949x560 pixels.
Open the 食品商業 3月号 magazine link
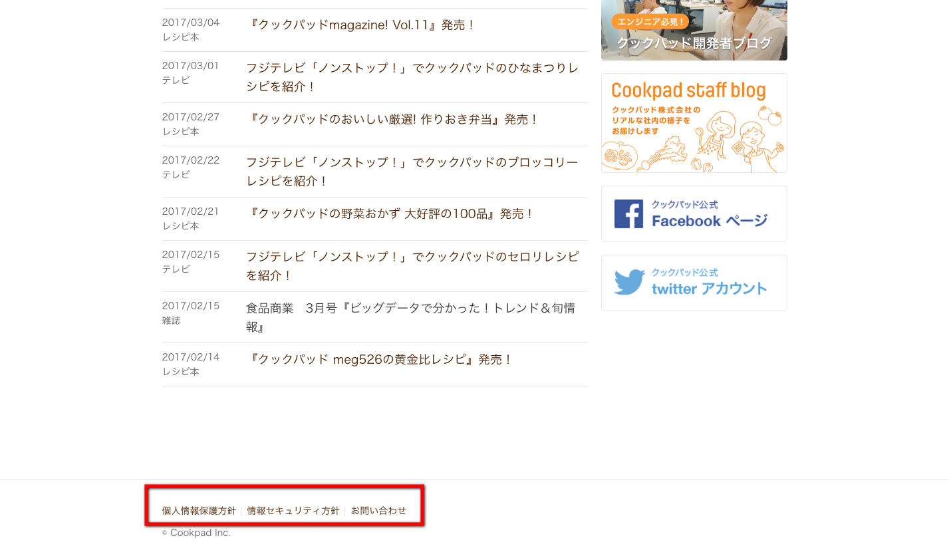click(x=411, y=317)
